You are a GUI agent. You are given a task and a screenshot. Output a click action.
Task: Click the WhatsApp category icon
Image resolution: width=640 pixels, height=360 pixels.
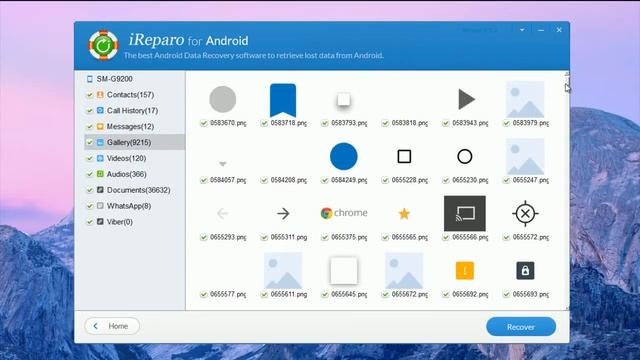click(100, 206)
